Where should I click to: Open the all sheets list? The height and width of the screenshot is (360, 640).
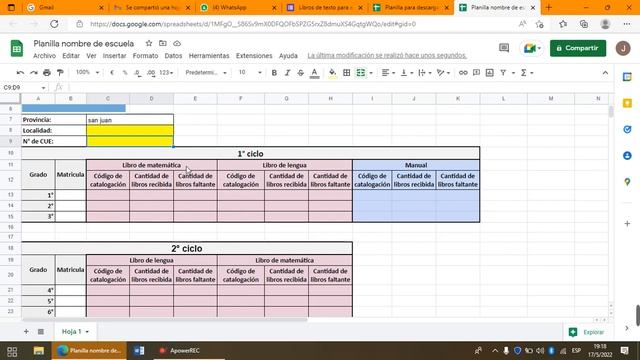pyautogui.click(x=41, y=331)
